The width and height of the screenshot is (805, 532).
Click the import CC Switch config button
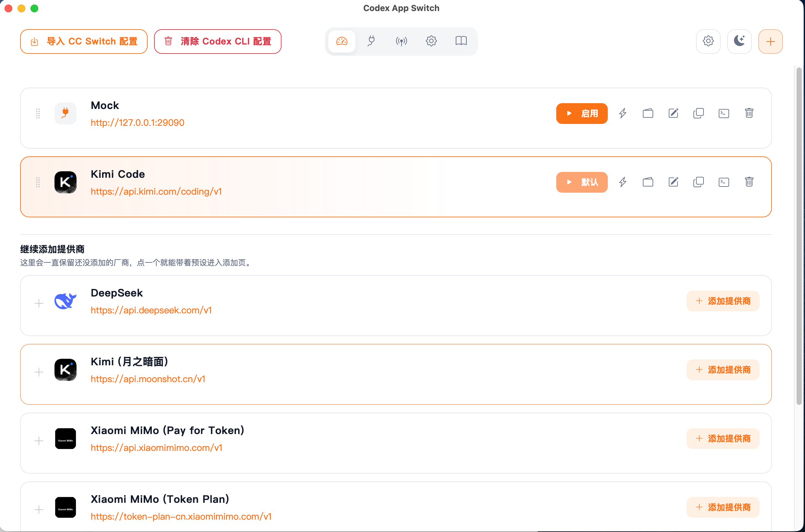tap(84, 42)
